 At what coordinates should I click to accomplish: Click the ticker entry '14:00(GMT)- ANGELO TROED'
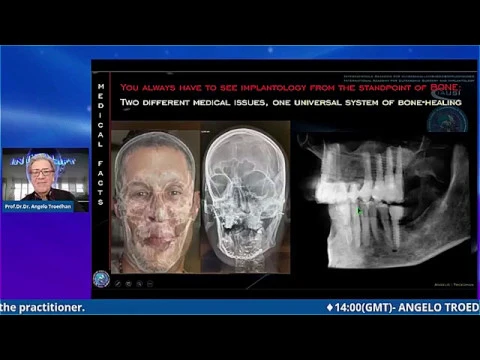tap(403, 307)
